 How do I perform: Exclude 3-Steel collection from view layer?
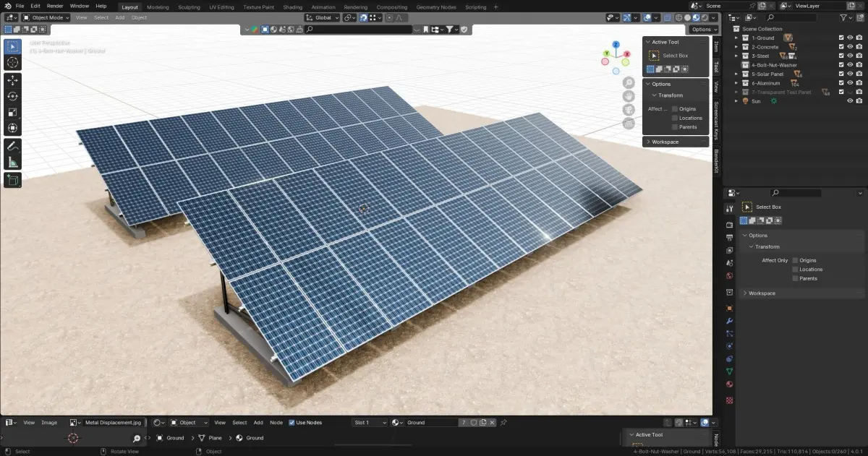[x=841, y=56]
